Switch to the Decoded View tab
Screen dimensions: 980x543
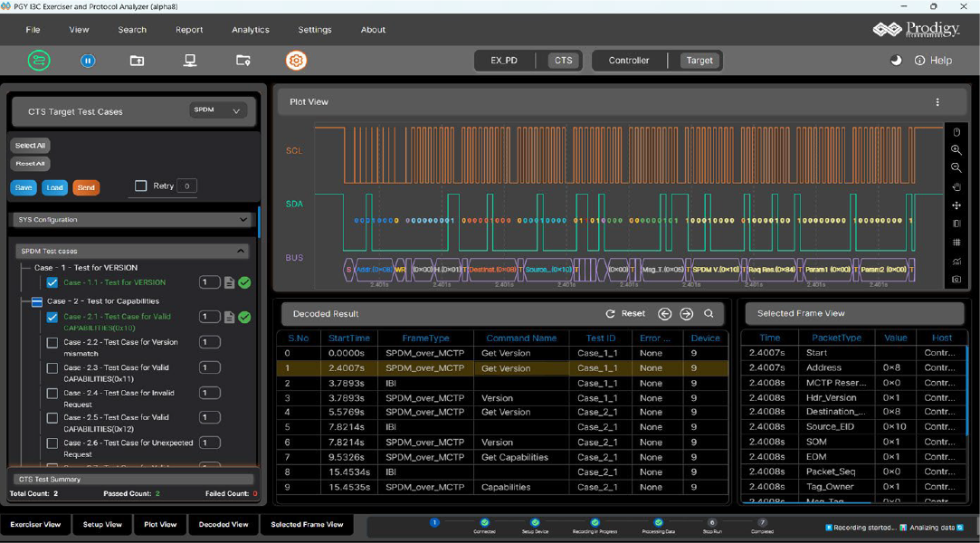(x=224, y=524)
